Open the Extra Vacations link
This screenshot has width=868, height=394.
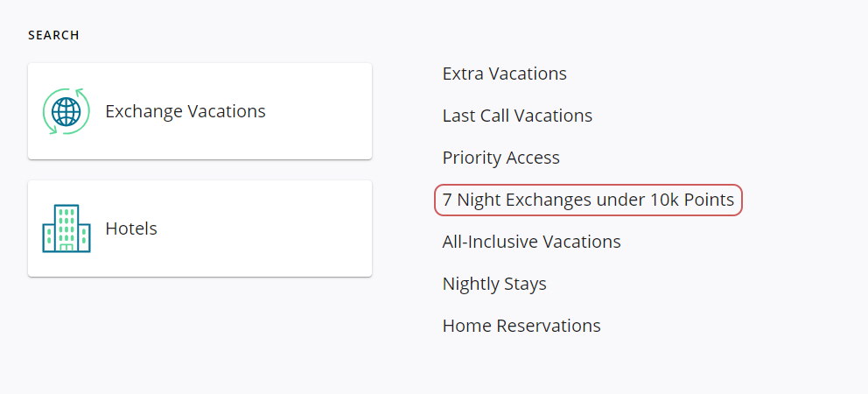505,74
